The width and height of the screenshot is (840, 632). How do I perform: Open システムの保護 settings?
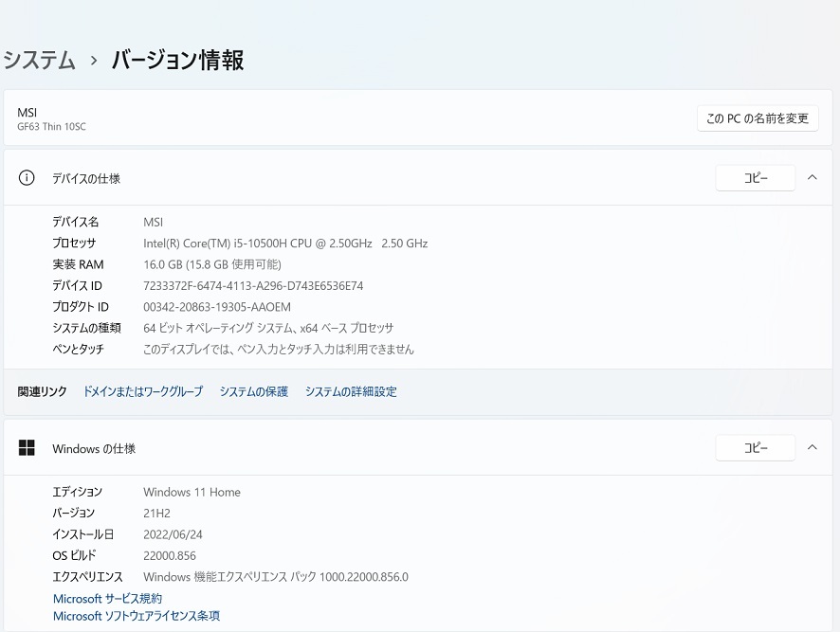[x=253, y=390]
